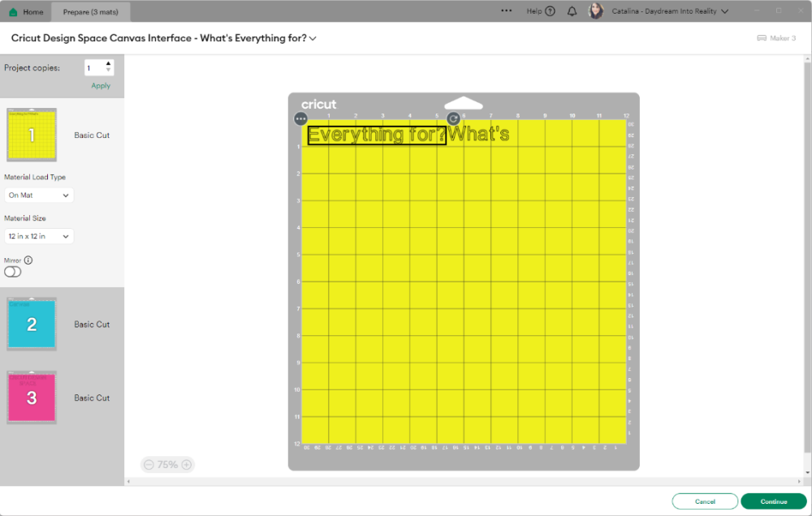This screenshot has height=516, width=812.
Task: Select mat 1 yellow thumbnail
Action: pos(32,135)
